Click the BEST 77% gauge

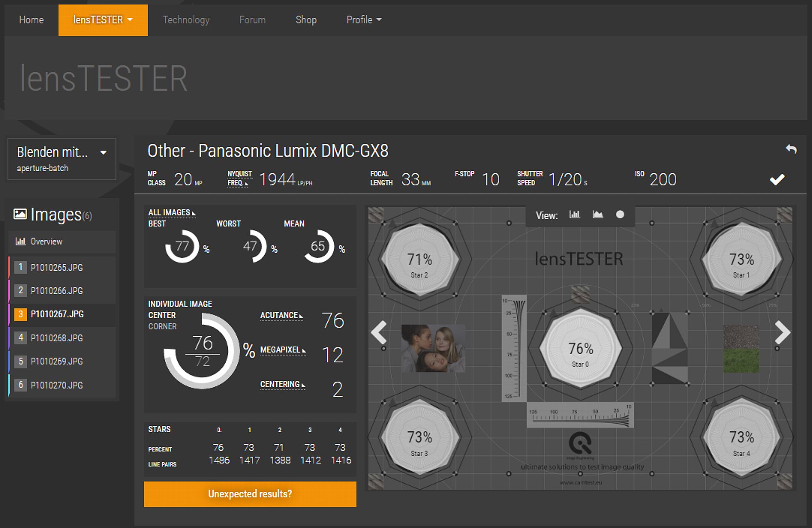[x=182, y=246]
